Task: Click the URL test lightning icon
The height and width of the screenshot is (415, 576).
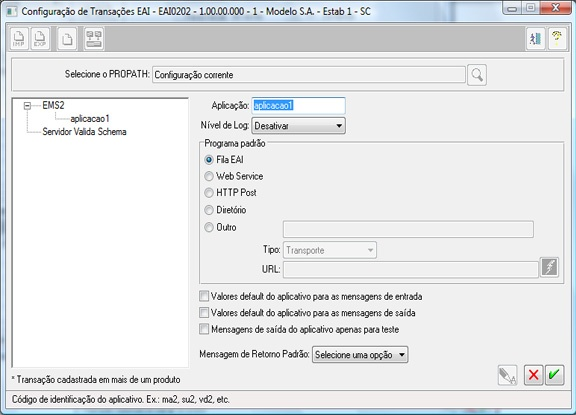Action: [x=550, y=267]
